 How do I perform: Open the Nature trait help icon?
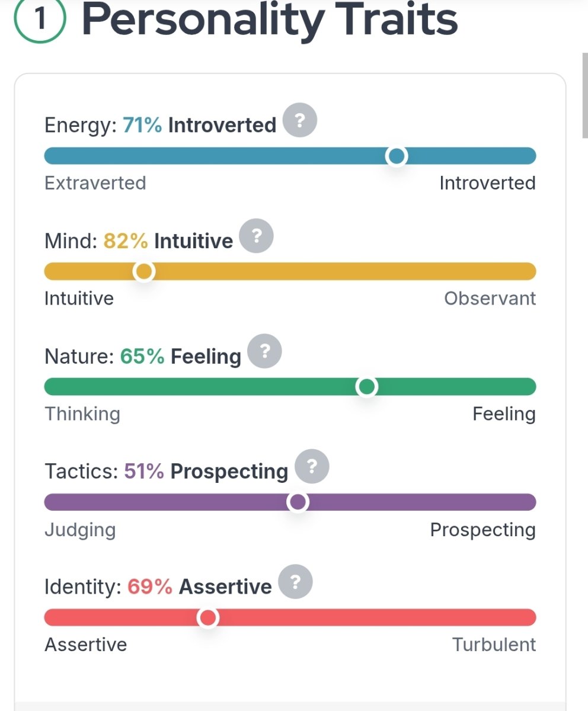point(264,351)
